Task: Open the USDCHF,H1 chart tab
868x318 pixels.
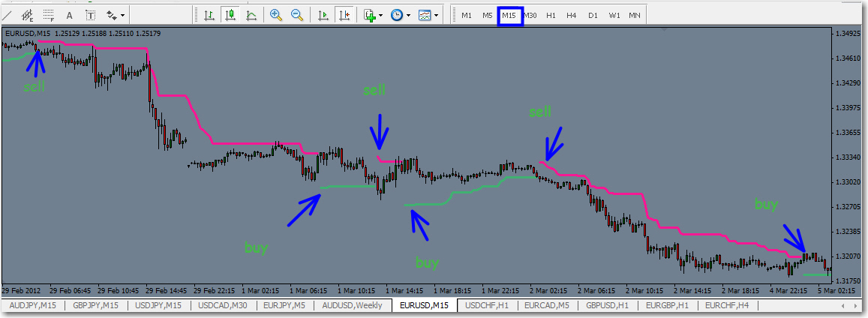Action: point(488,304)
